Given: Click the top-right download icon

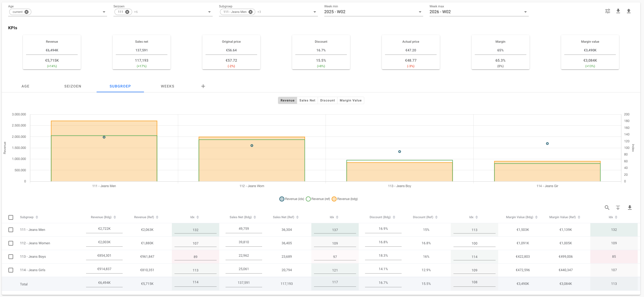Looking at the screenshot, I should point(618,11).
